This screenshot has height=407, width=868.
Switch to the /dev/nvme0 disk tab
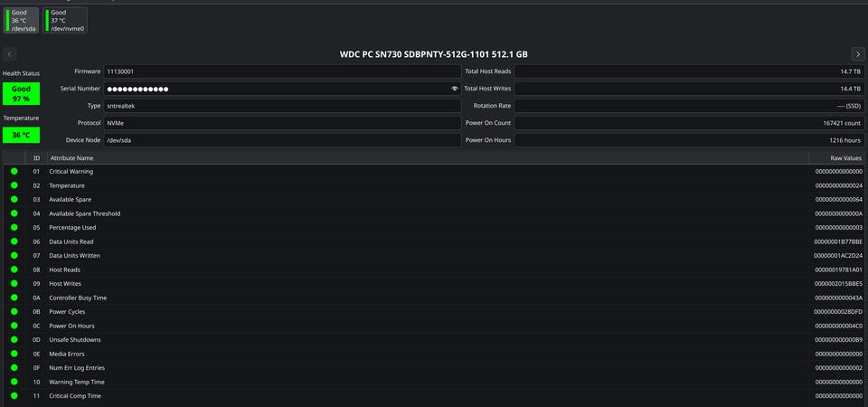pos(65,21)
